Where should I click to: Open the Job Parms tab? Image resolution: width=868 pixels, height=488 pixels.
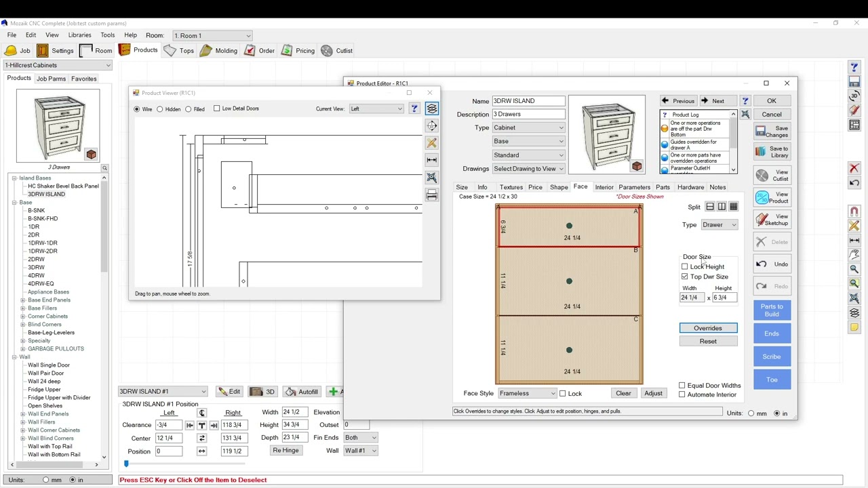(51, 79)
